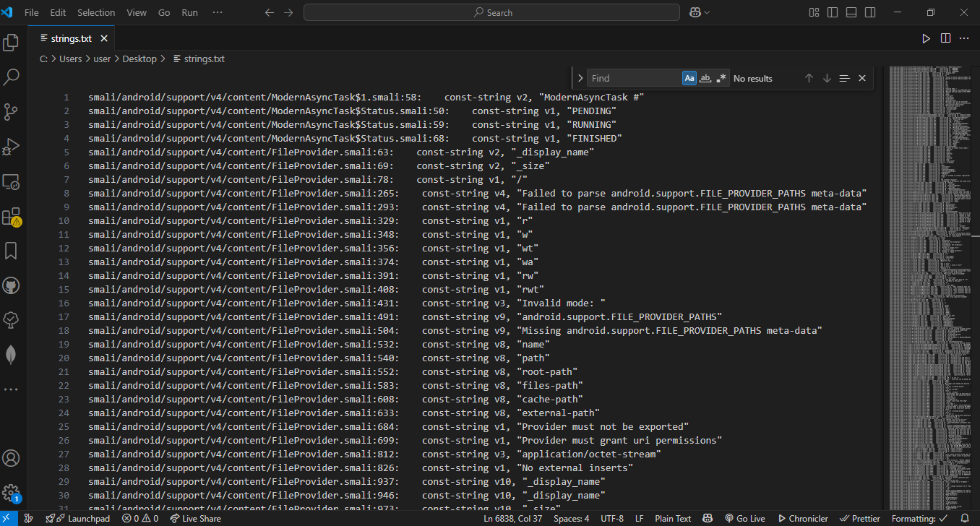Open errors and warnings count
The height and width of the screenshot is (526, 980).
[139, 519]
